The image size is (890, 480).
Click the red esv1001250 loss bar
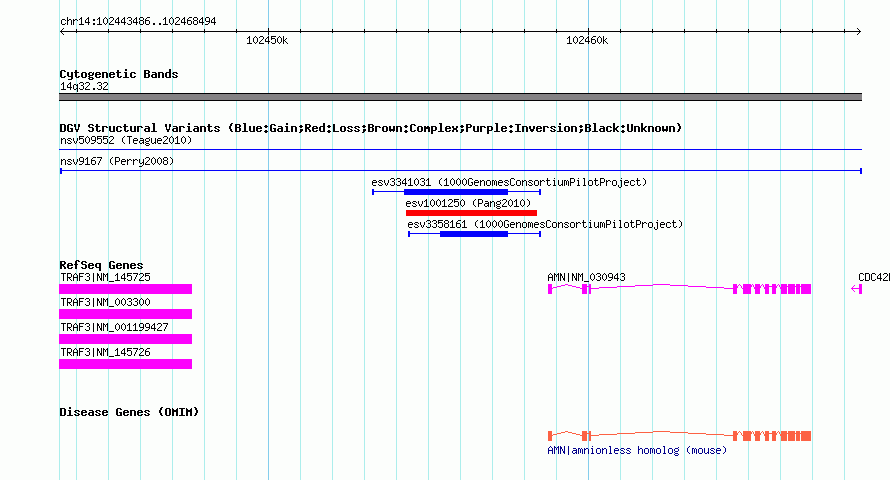tap(471, 213)
